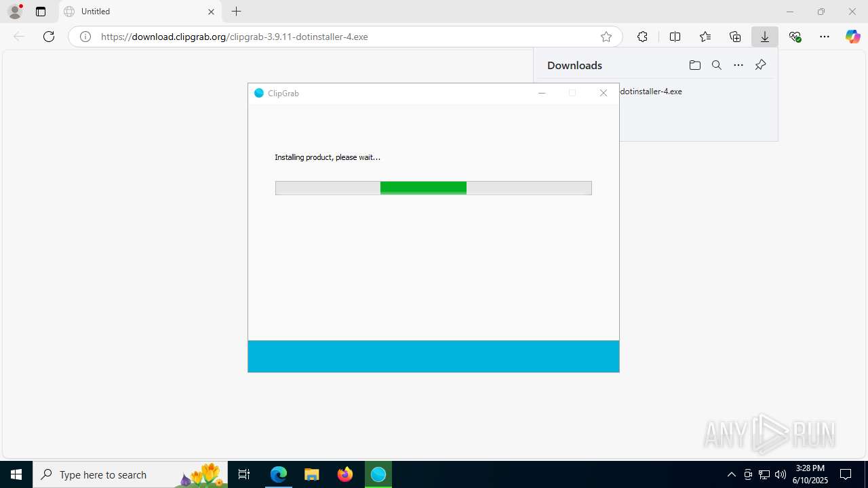The image size is (868, 488).
Task: Open the Extensions puzzle icon
Action: 642,37
